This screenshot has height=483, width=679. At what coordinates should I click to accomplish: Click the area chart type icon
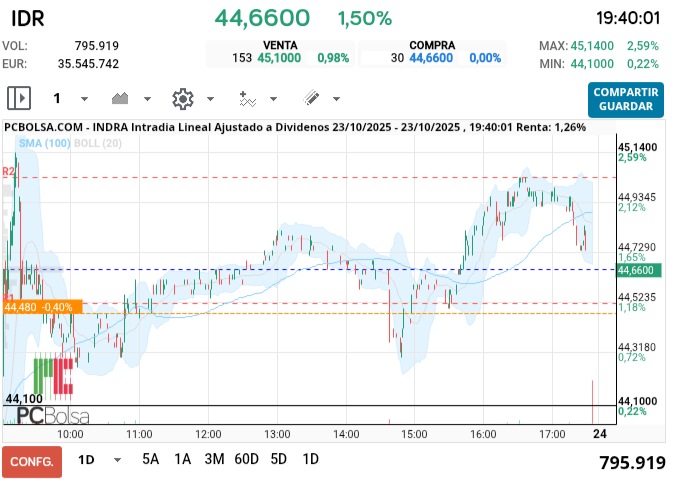pyautogui.click(x=121, y=98)
